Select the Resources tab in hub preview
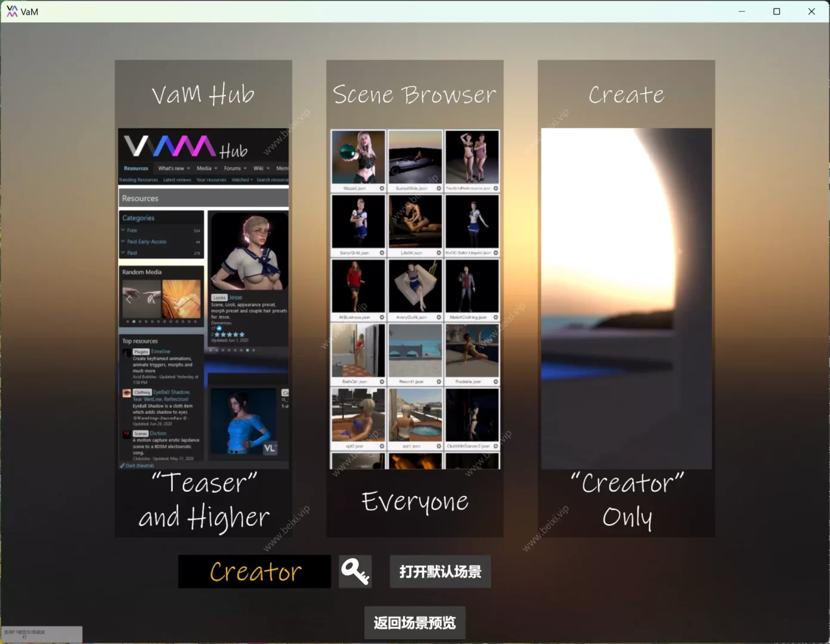830x644 pixels. click(136, 168)
